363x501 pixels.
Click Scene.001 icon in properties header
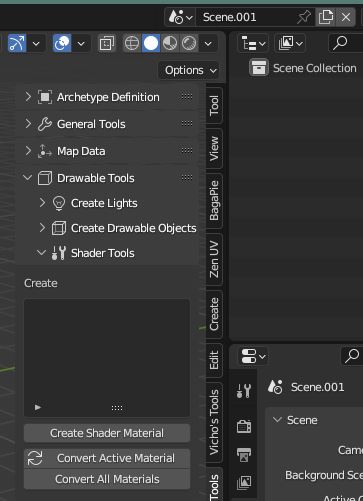[x=275, y=387]
